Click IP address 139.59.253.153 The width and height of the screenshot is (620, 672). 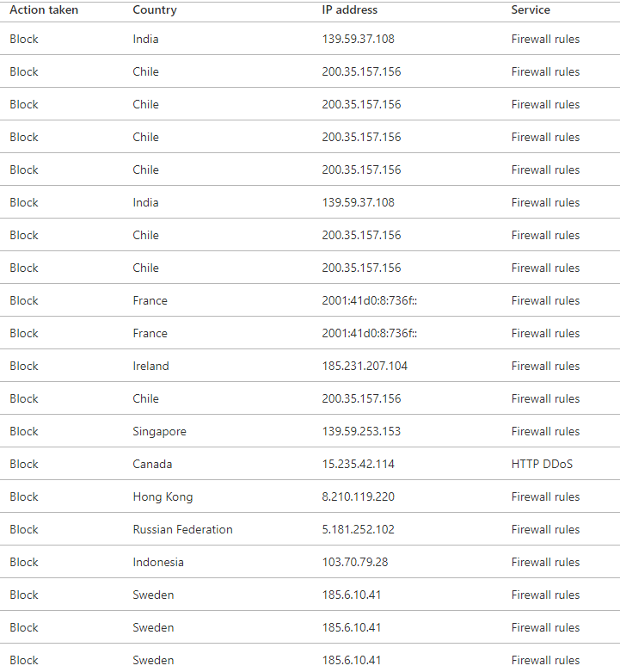(x=361, y=431)
